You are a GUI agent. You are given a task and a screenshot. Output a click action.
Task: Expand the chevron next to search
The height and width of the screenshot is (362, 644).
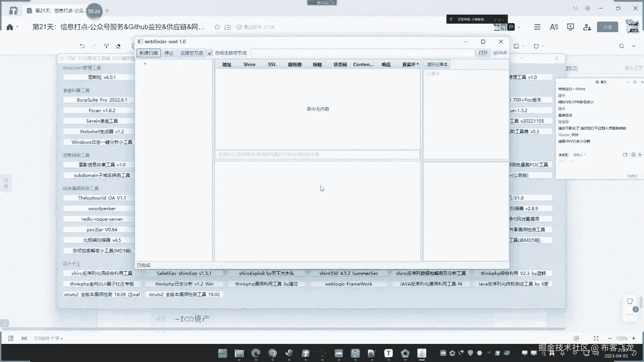click(634, 46)
